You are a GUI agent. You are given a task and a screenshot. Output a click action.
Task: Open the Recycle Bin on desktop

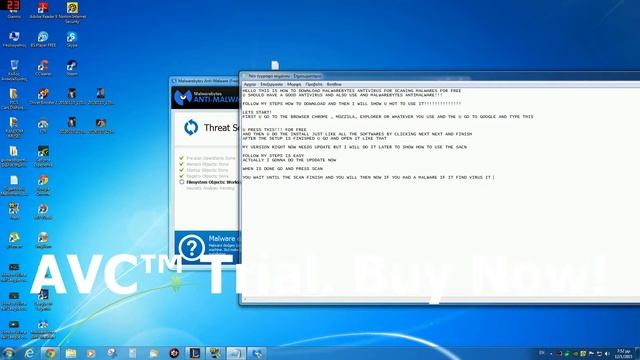pyautogui.click(x=14, y=70)
